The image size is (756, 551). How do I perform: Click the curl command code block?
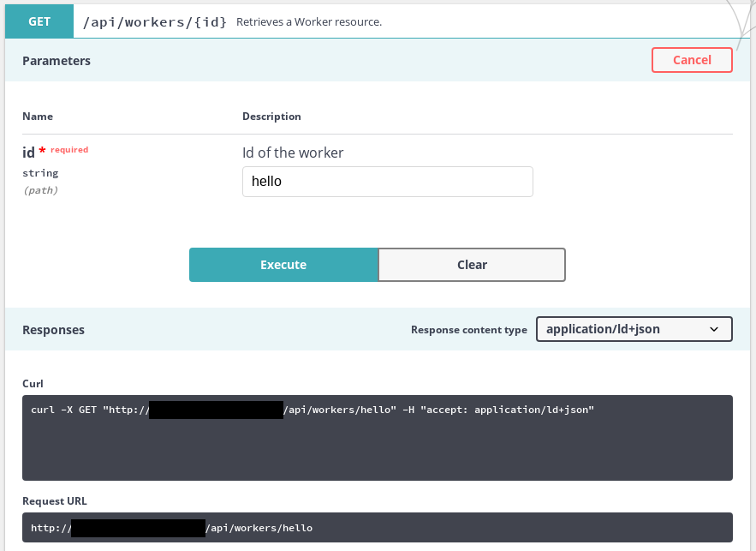coord(378,438)
